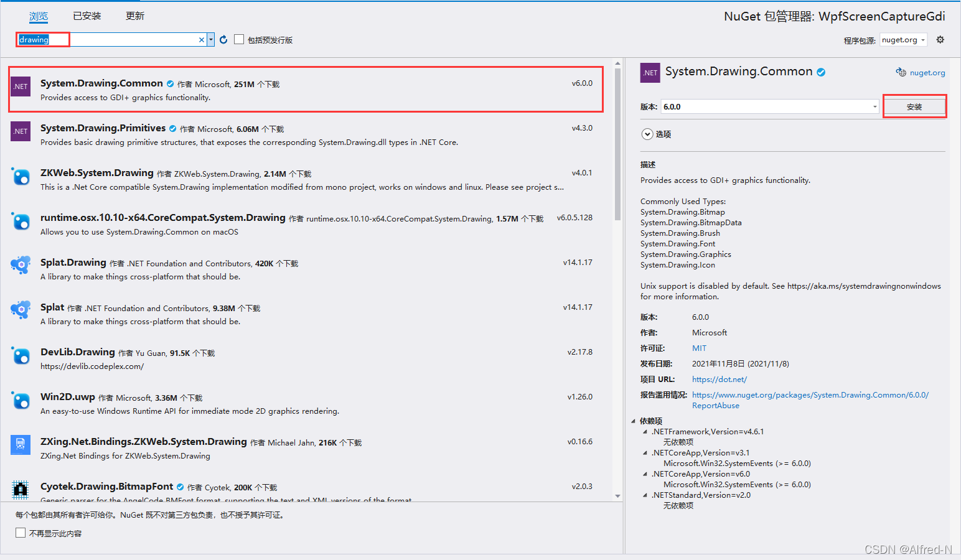Viewport: 961px width, 560px height.
Task: Click the Microsoft.Win32.SystemEvents dependency under .NETCoreApp v6.0
Action: pyautogui.click(x=737, y=485)
